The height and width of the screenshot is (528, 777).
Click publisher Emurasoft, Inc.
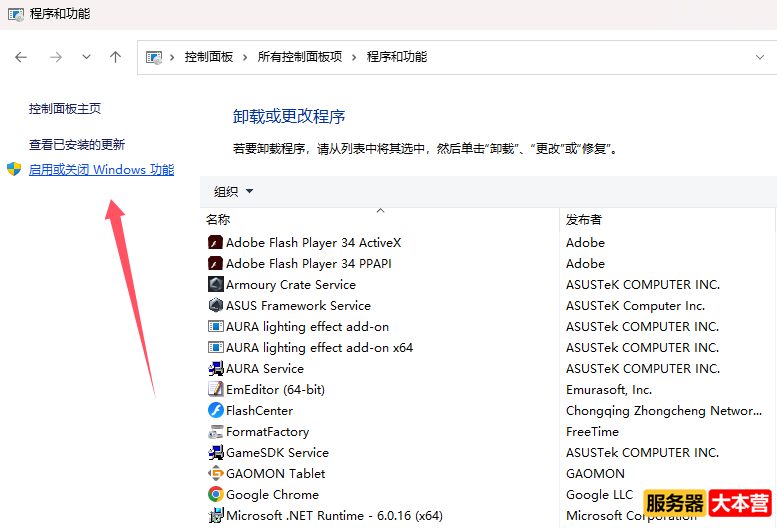pos(609,390)
